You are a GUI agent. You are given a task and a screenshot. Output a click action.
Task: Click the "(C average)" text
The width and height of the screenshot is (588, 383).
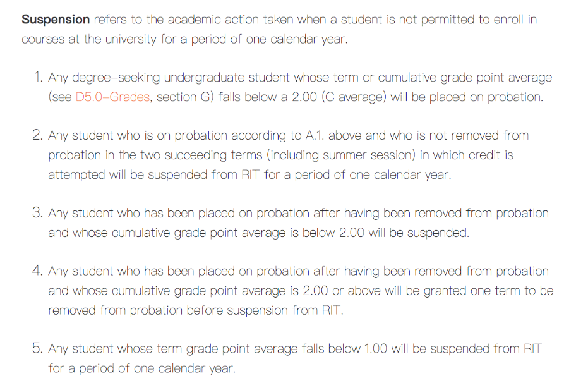[x=354, y=97]
